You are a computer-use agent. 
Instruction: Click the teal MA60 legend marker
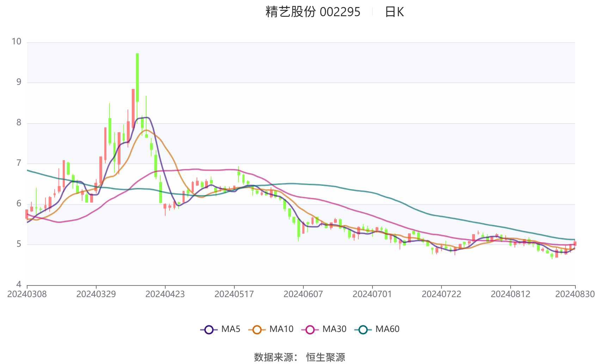coord(363,330)
